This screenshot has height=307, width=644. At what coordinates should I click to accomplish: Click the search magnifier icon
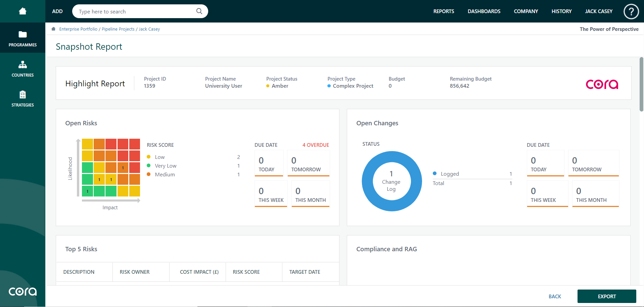tap(199, 11)
